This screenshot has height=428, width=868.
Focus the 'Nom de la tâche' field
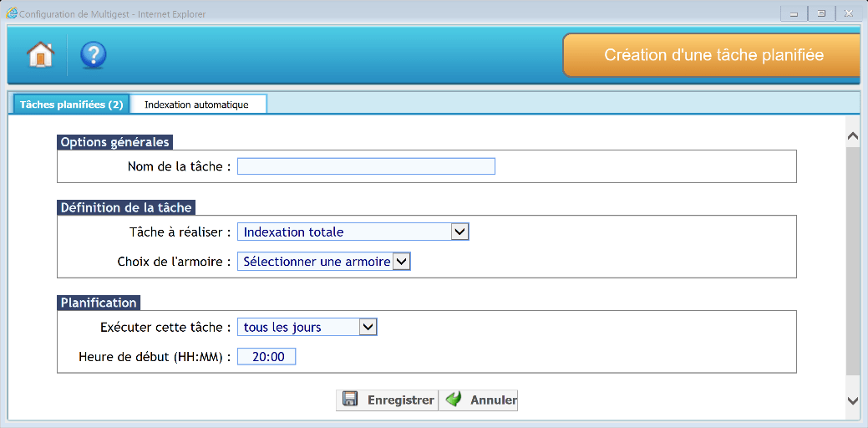point(366,166)
